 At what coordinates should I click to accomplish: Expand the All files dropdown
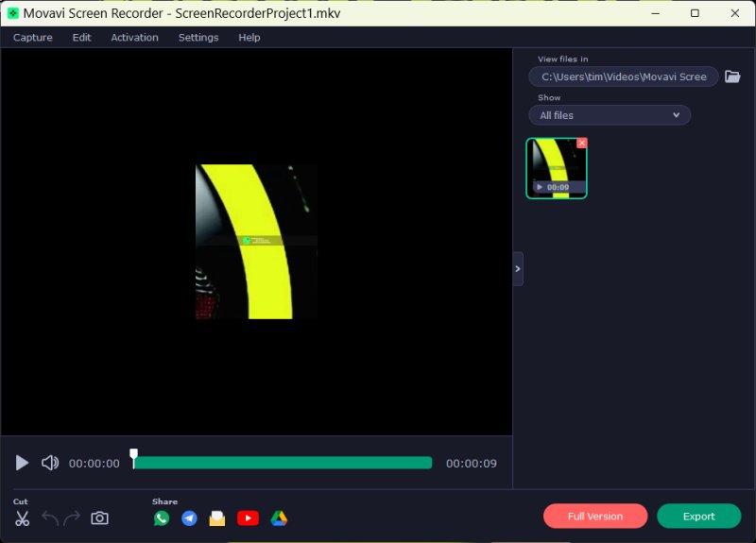[610, 115]
